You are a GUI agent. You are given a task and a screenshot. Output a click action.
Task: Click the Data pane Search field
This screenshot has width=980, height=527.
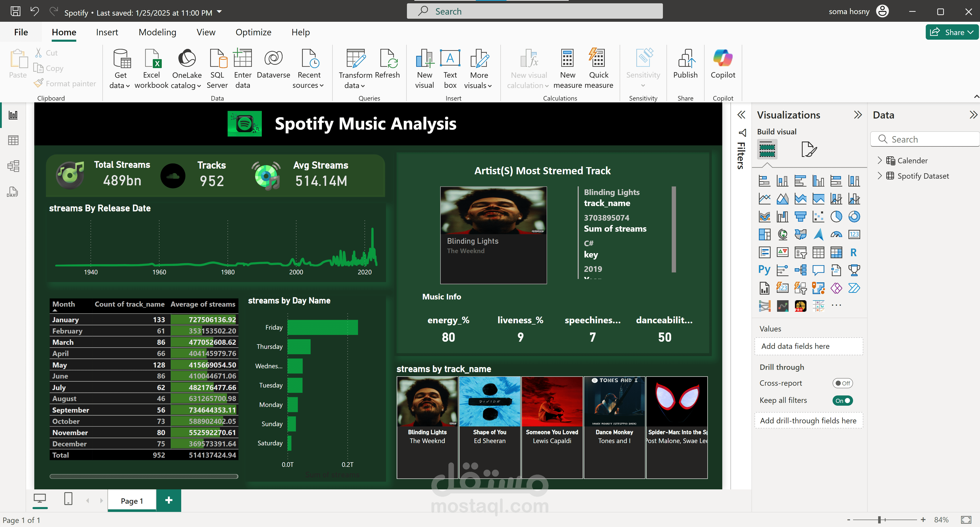point(924,139)
